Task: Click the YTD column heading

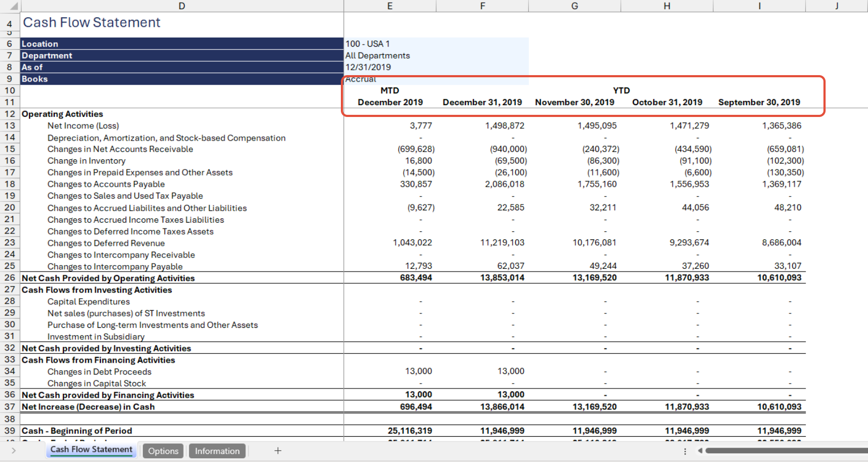Action: (621, 91)
